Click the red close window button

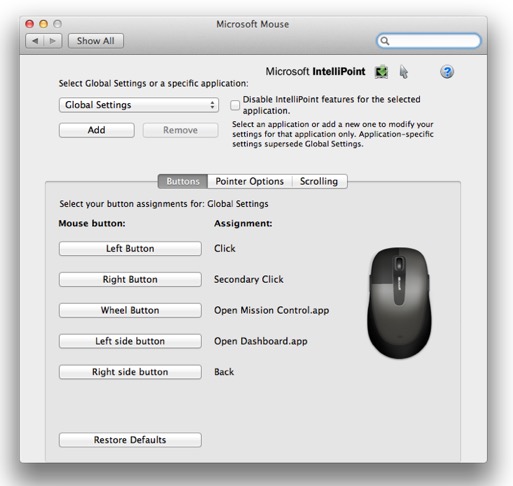click(30, 24)
